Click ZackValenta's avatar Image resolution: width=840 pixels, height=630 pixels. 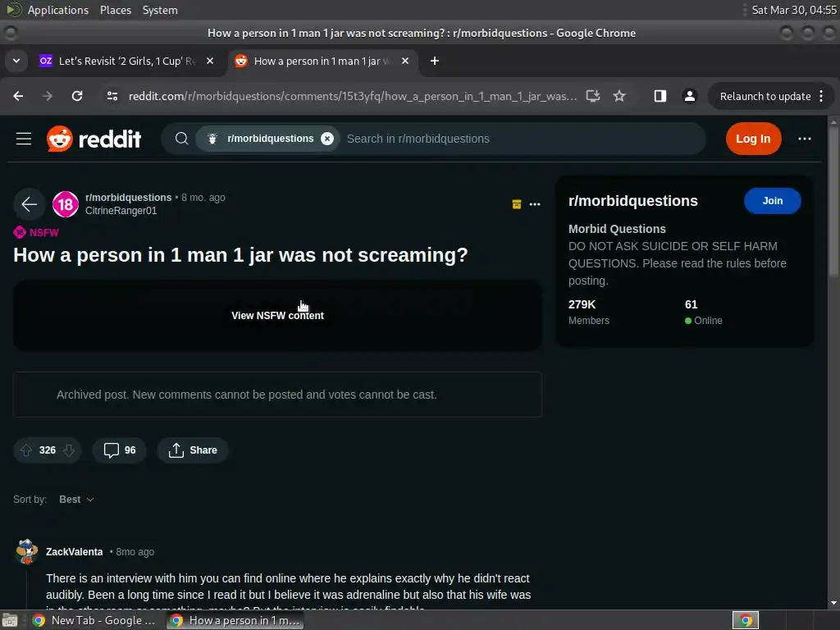coord(26,552)
